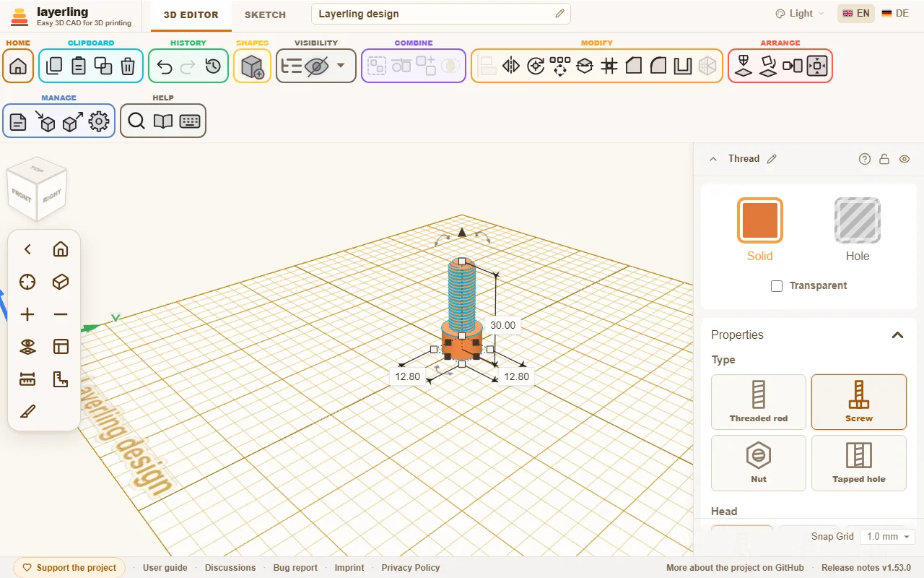Click the Undo arrow in History

coord(165,66)
